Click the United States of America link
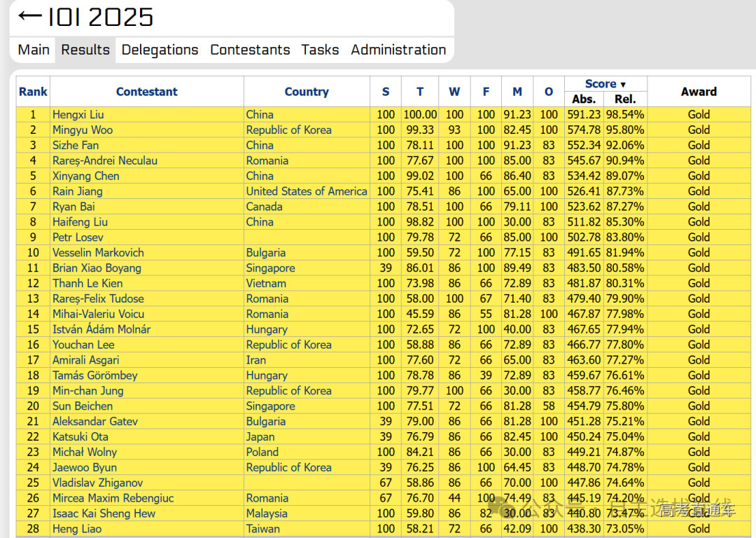The image size is (756, 538). (x=307, y=191)
